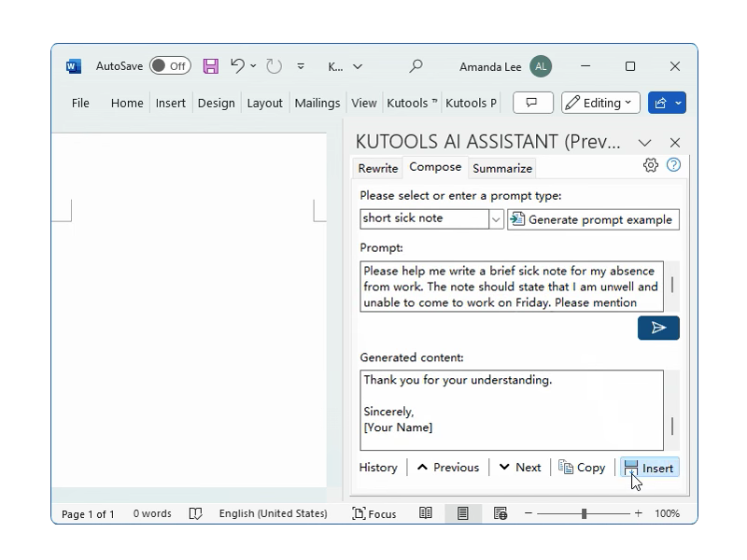Open the Mailings ribbon tab
The image size is (747, 560).
pyautogui.click(x=317, y=103)
